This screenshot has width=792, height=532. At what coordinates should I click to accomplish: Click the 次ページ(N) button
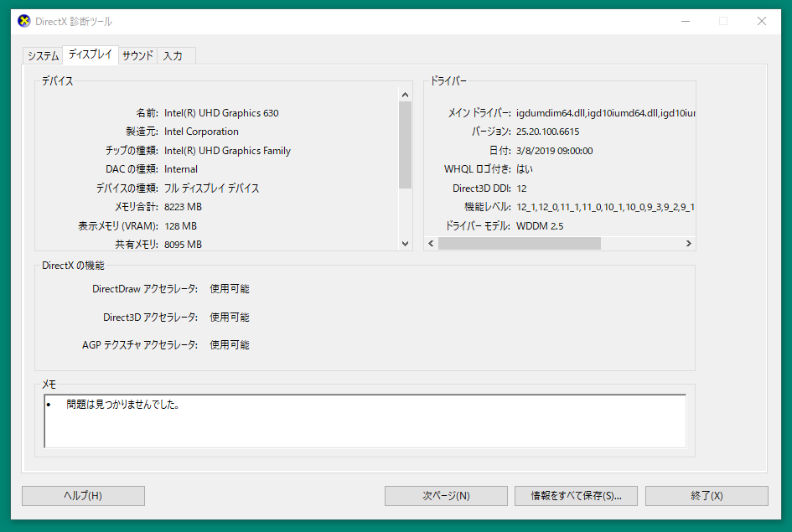446,496
